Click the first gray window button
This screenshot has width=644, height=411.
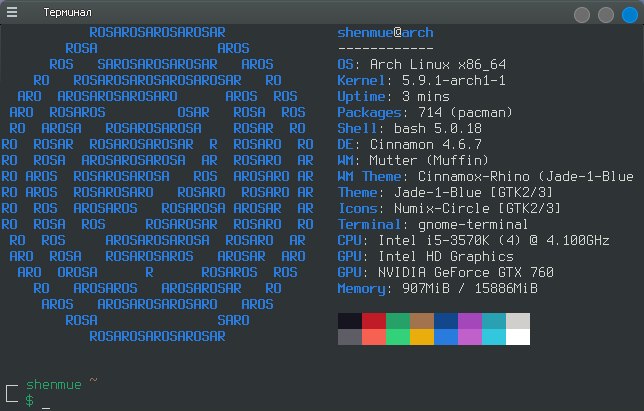point(582,15)
